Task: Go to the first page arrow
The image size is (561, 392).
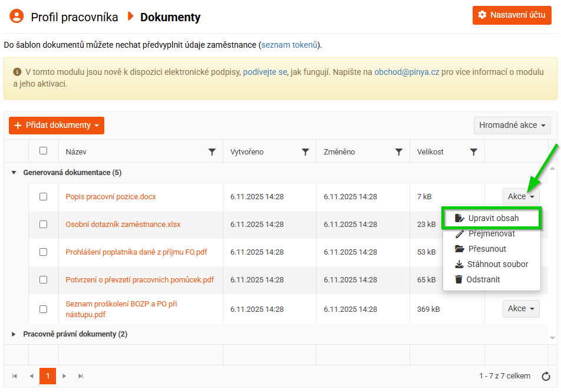Action: coord(15,376)
